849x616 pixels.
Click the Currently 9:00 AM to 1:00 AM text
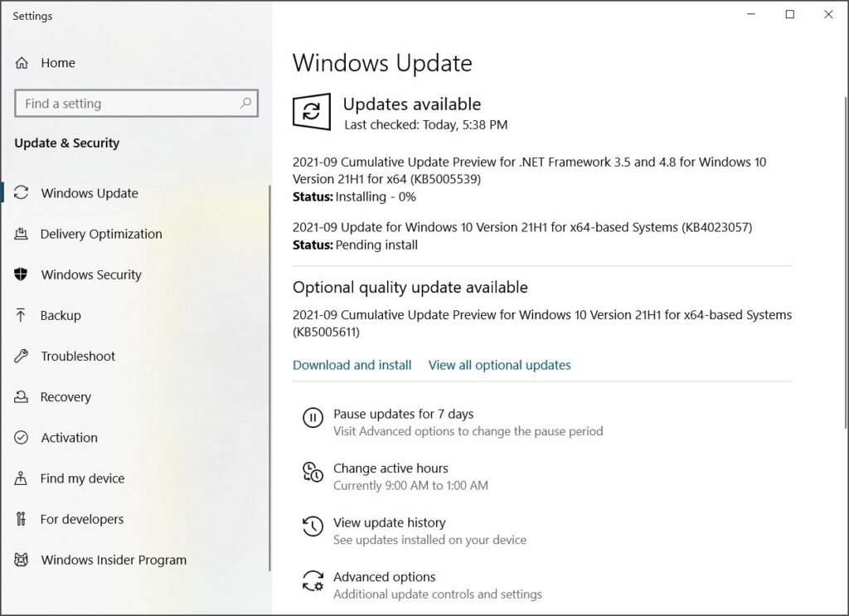point(410,485)
